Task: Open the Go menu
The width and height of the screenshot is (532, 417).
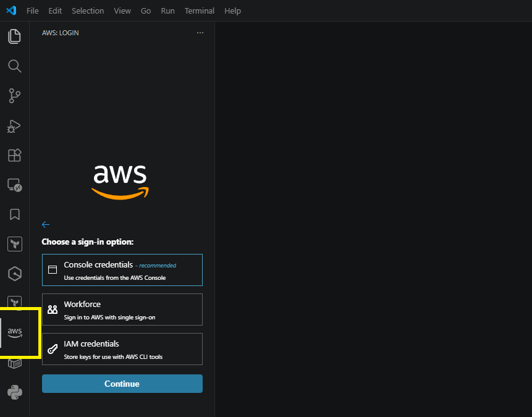Action: (x=146, y=11)
